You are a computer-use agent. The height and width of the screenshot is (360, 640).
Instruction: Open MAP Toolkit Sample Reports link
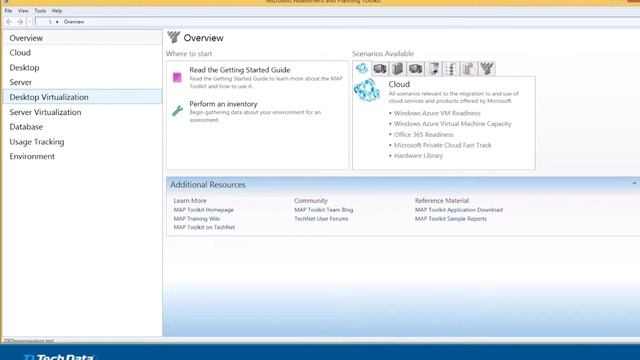451,219
